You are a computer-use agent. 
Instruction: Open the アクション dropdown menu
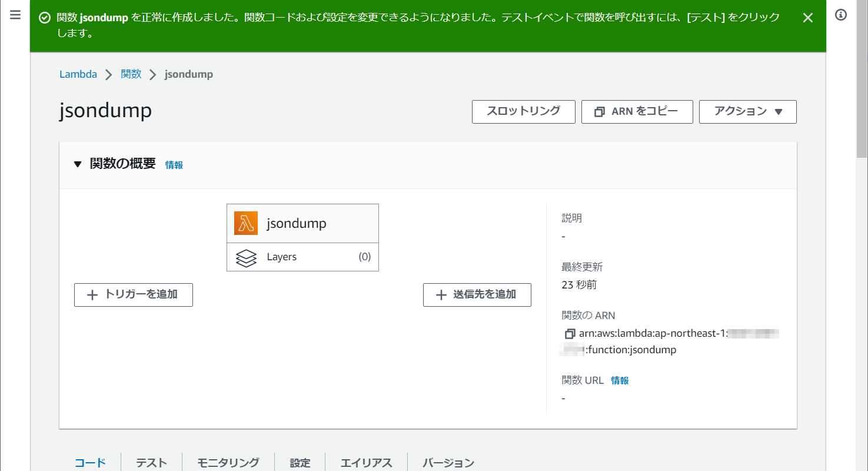click(x=747, y=112)
